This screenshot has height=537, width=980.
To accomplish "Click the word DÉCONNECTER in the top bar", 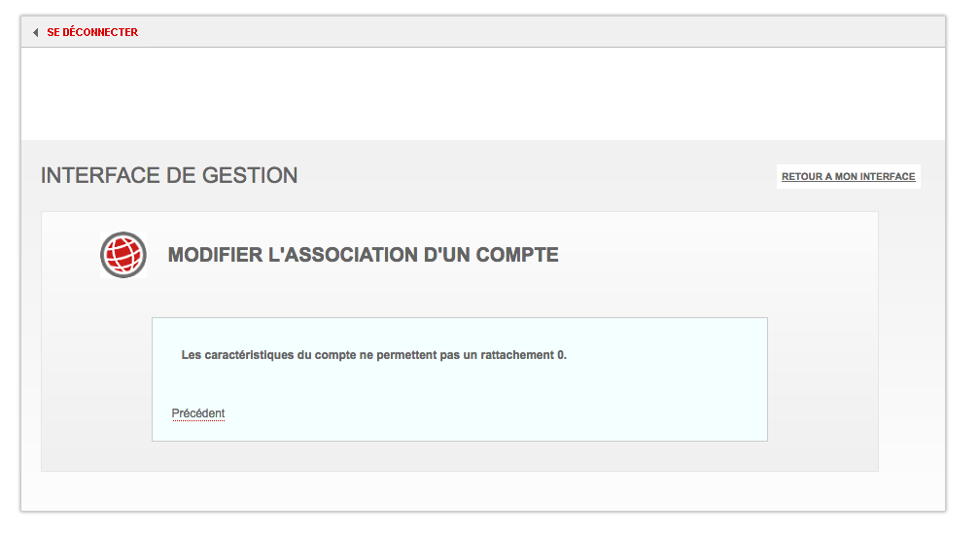I will coord(99,32).
